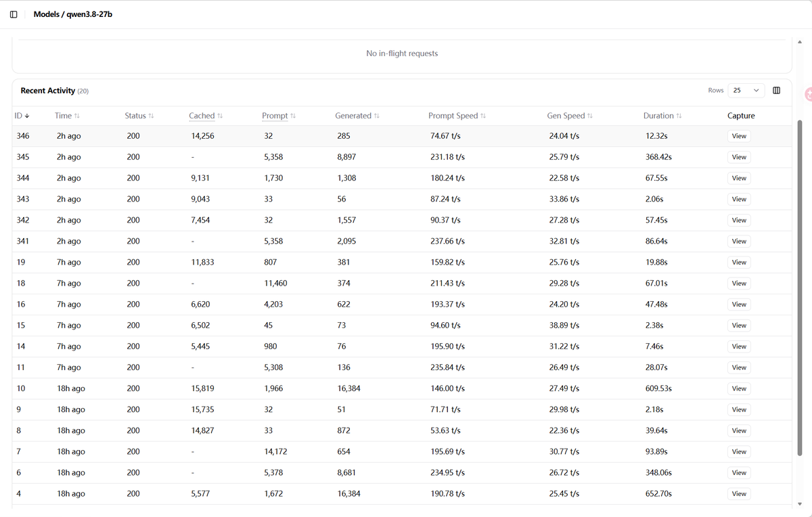Select the 231.18 t/s prompt speed
The height and width of the screenshot is (517, 812).
pos(448,157)
